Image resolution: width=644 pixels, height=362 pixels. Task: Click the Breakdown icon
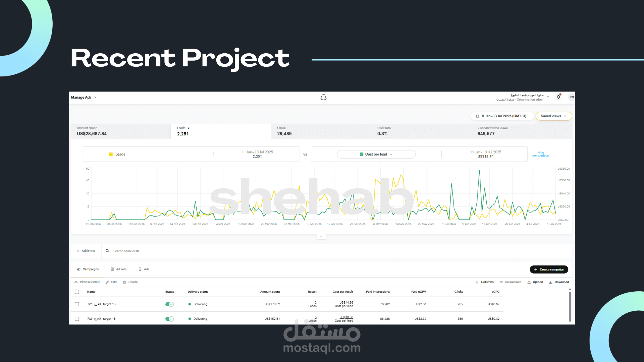tap(501, 282)
